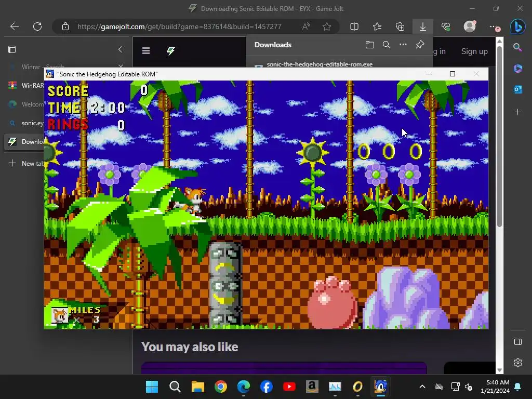Screen dimensions: 532x399
Task: Select the Downloading Sonic Editable ROM tab
Action: point(24,142)
